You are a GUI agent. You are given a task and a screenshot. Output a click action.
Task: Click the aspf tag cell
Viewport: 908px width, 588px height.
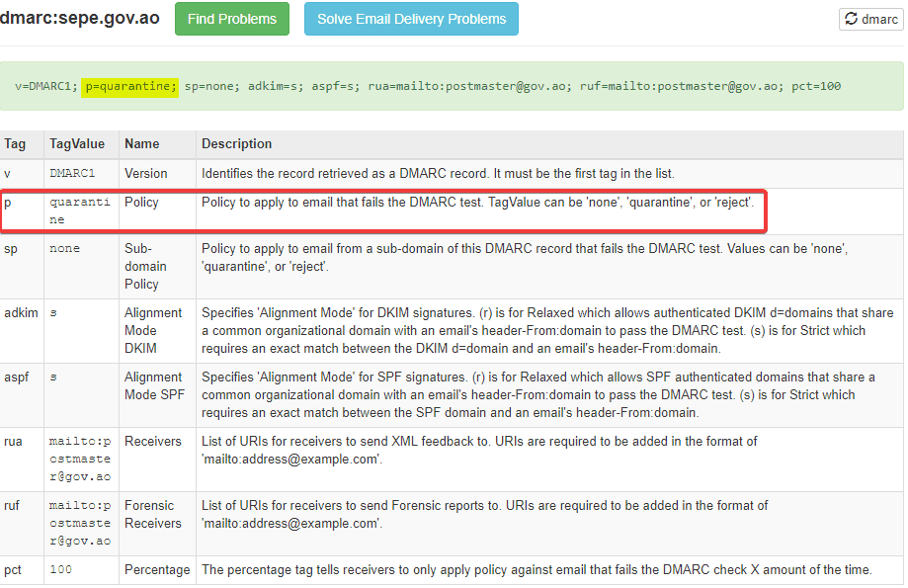coord(18,378)
